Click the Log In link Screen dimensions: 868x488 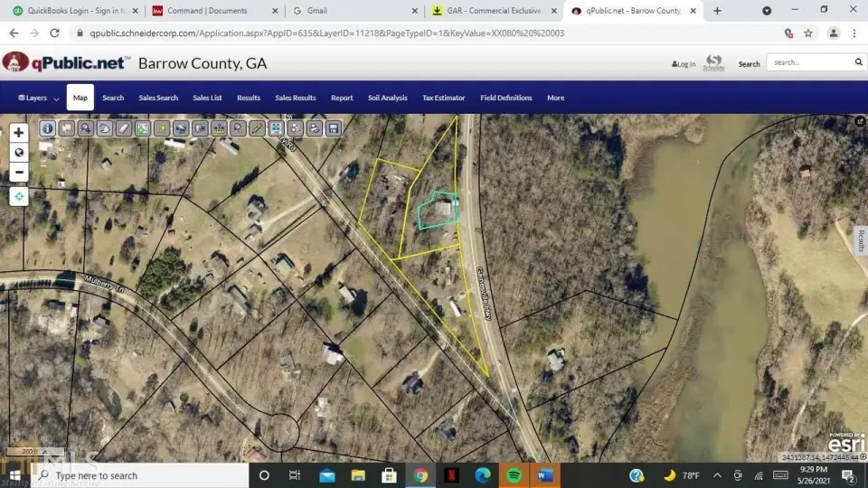(684, 64)
